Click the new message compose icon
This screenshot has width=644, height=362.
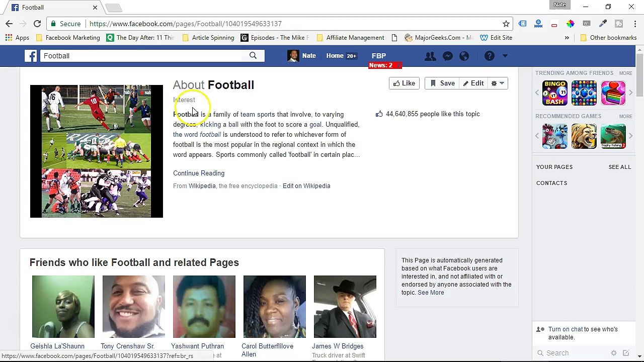pos(626,353)
